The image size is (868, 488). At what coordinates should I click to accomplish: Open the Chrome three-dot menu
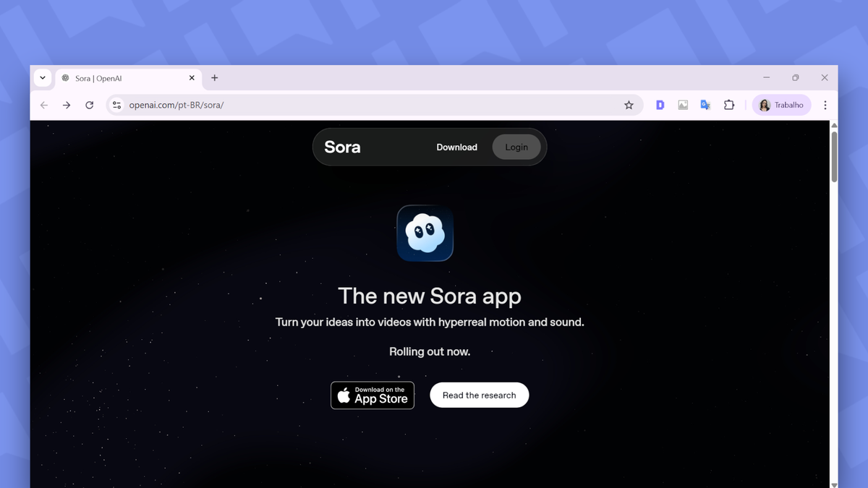pyautogui.click(x=825, y=105)
